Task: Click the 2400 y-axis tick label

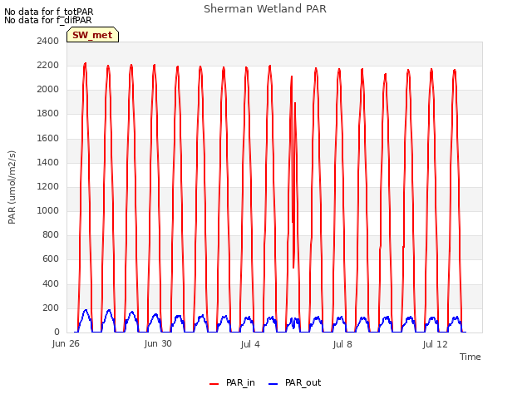Action: 48,41
